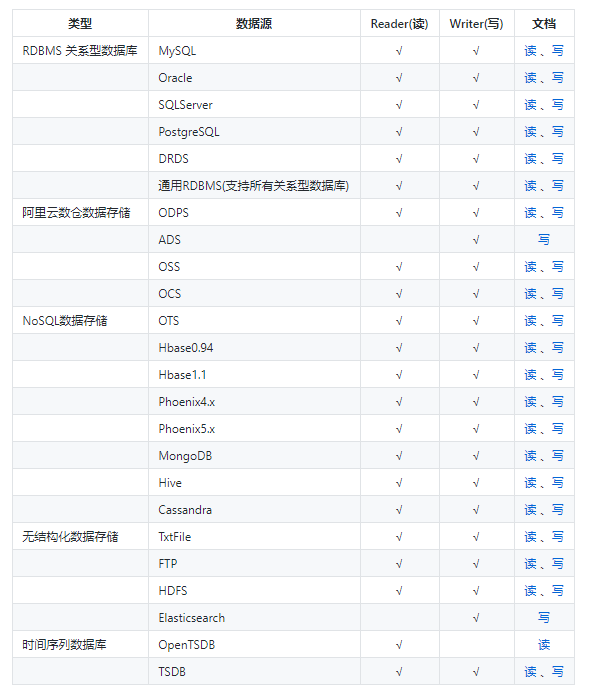Select the 无结构化数据存储 type cell
Viewport: 606px width, 700px height.
tap(80, 537)
